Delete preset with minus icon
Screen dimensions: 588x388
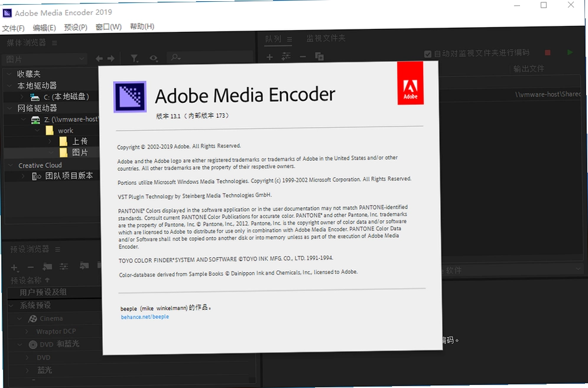(31, 268)
